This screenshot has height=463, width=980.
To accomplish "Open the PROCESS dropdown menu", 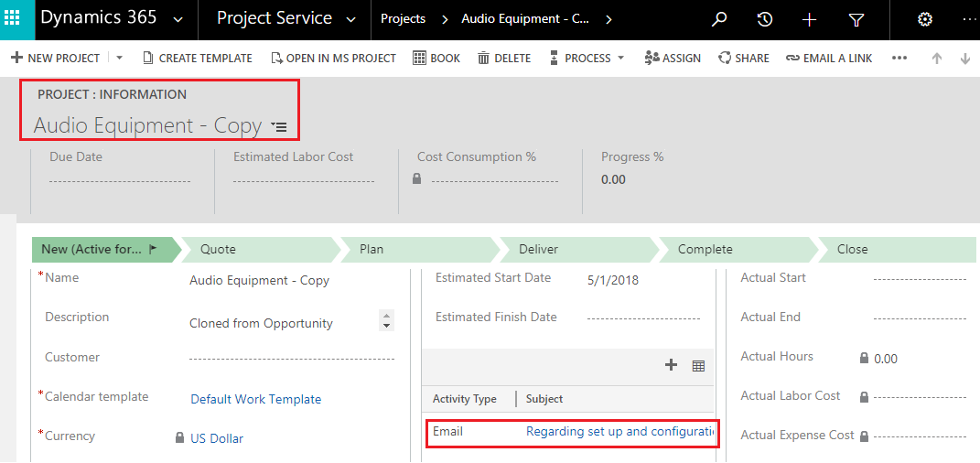I will pos(587,59).
